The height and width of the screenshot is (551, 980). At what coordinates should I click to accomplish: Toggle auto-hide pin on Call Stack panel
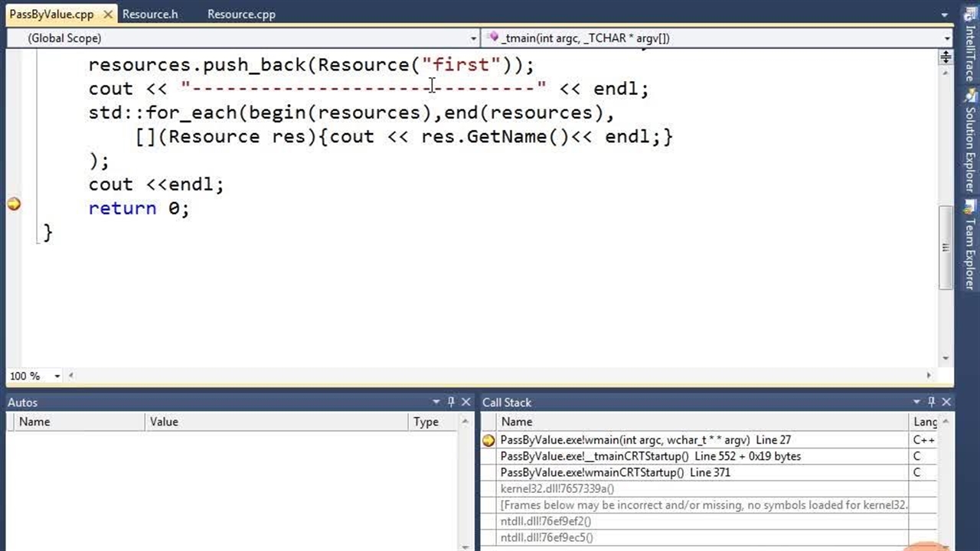[x=932, y=402]
